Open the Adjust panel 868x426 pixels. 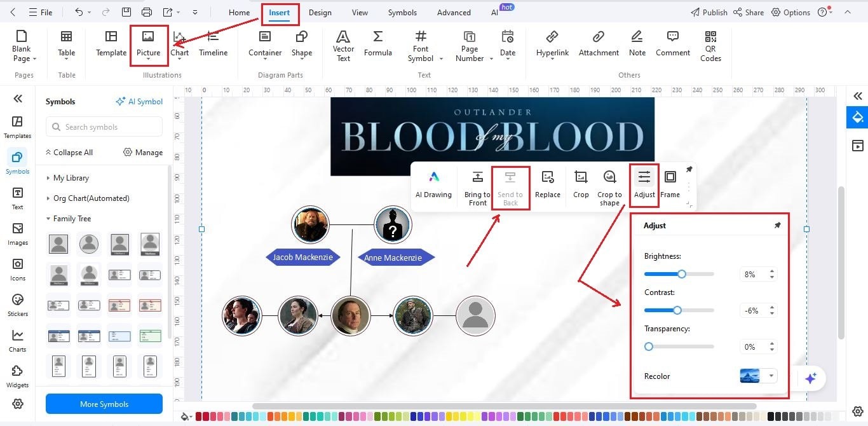[644, 186]
